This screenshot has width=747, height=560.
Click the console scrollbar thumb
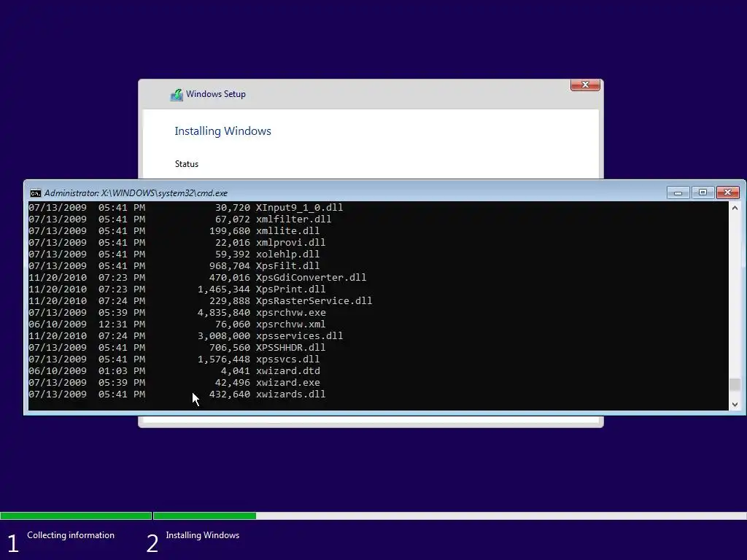735,384
